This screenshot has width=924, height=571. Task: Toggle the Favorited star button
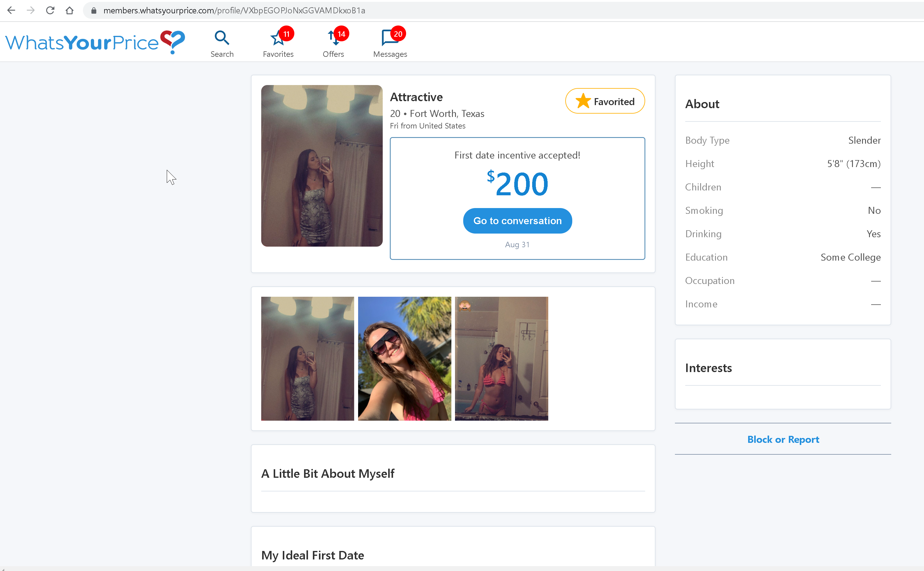[x=605, y=101]
